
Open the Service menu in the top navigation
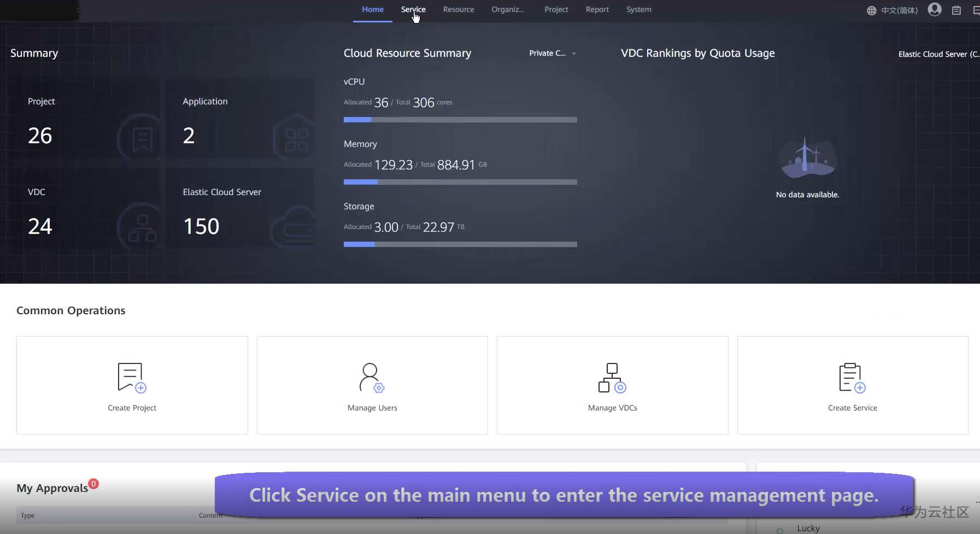(413, 9)
